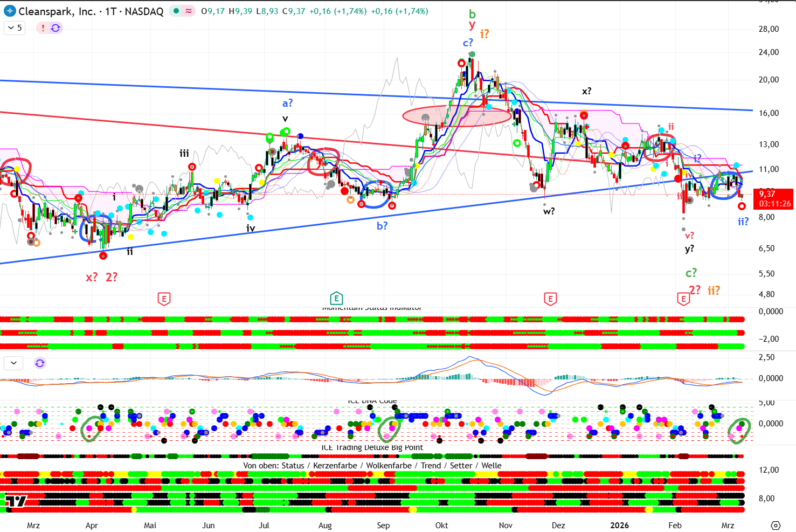Open symbol search via Cleanspark, Inc. title
Viewport: 796px width, 532px height.
click(x=57, y=11)
